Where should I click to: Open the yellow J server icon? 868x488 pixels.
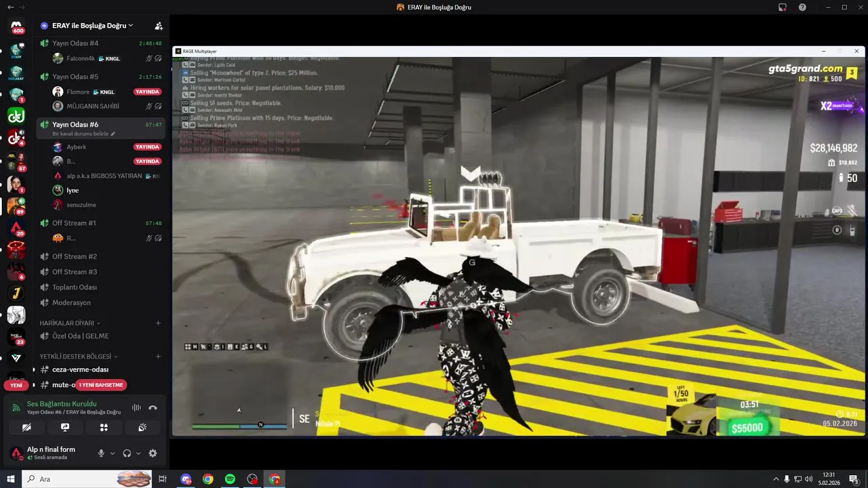[16, 293]
